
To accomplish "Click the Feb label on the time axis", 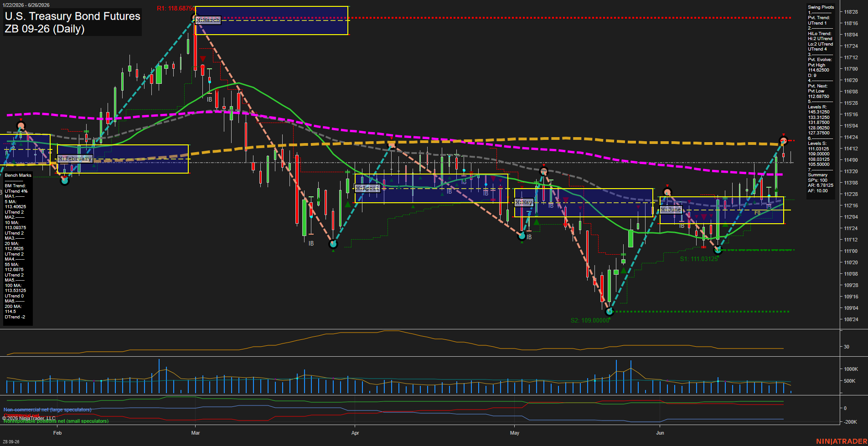I will click(x=57, y=433).
